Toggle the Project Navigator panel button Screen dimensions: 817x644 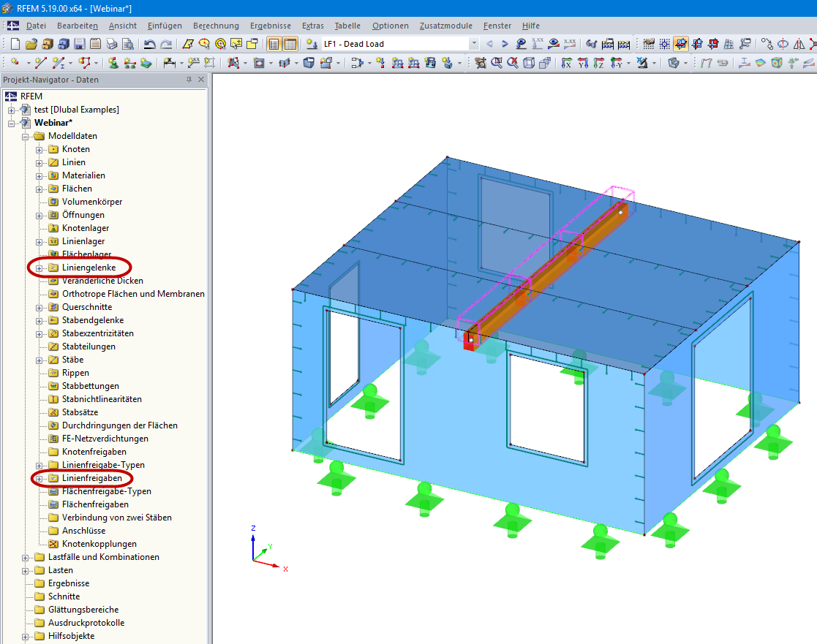coord(274,45)
